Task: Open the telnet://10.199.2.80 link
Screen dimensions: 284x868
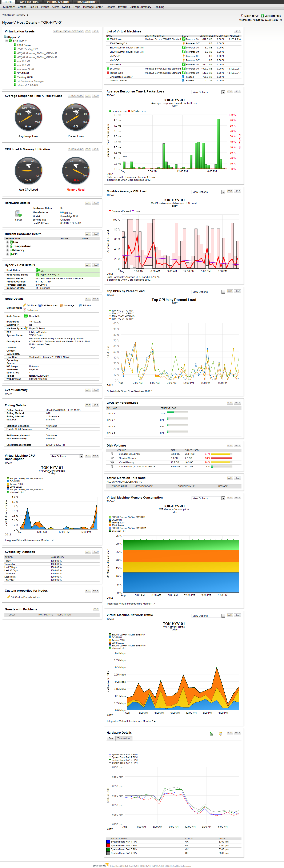Action: click(x=39, y=376)
